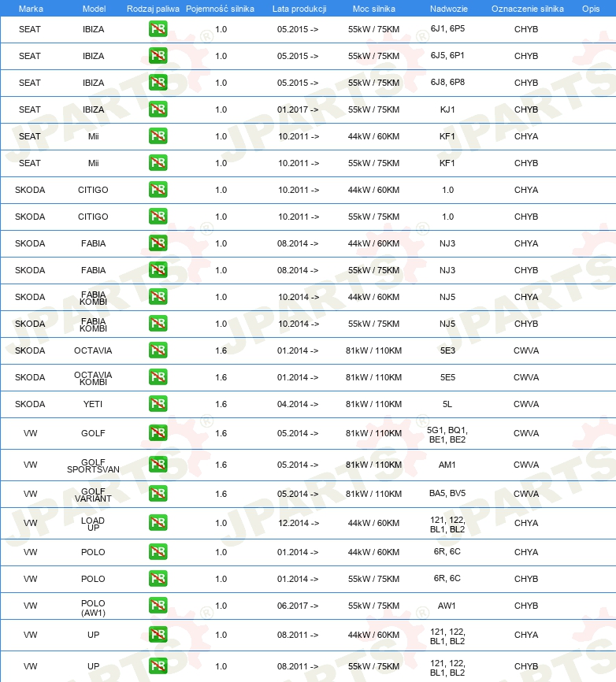Click the petrol fuel icon for SEAT IBIZA 6J1, 6P5
Screen dimensions: 616x682
coord(158,29)
